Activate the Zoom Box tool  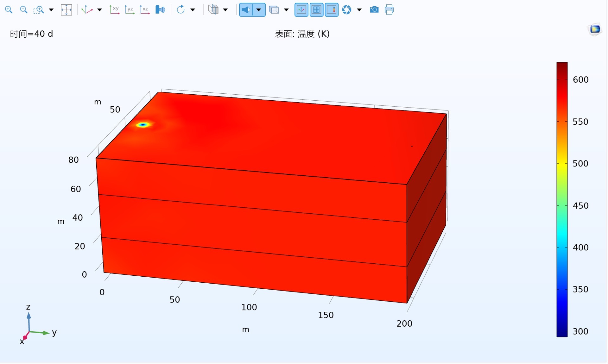[x=39, y=9]
